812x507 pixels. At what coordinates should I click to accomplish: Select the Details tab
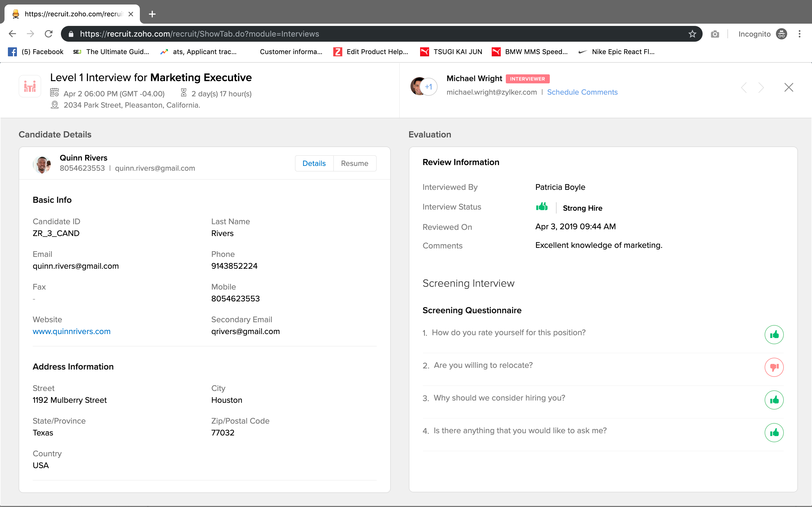click(314, 163)
